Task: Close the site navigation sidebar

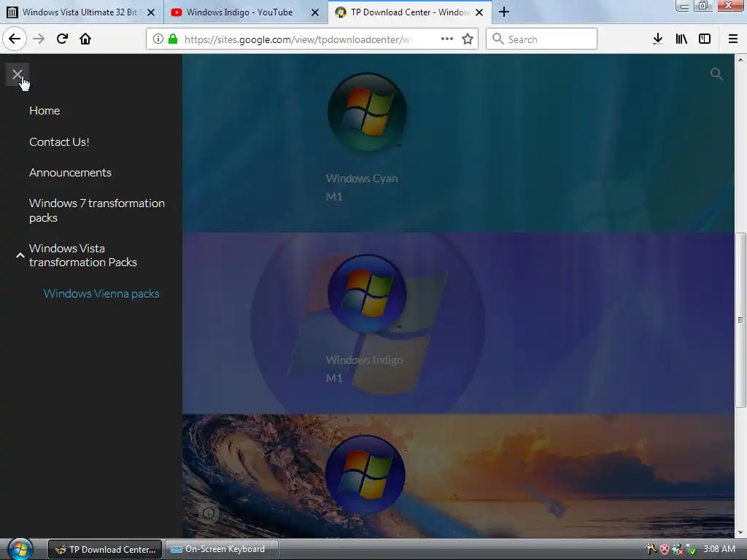Action: 18,74
